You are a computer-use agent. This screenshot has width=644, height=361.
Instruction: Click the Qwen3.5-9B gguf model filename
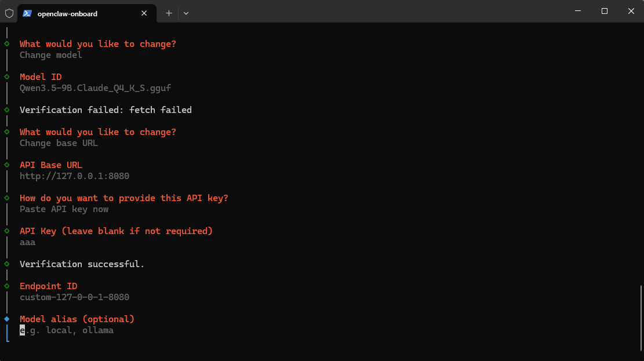[95, 88]
